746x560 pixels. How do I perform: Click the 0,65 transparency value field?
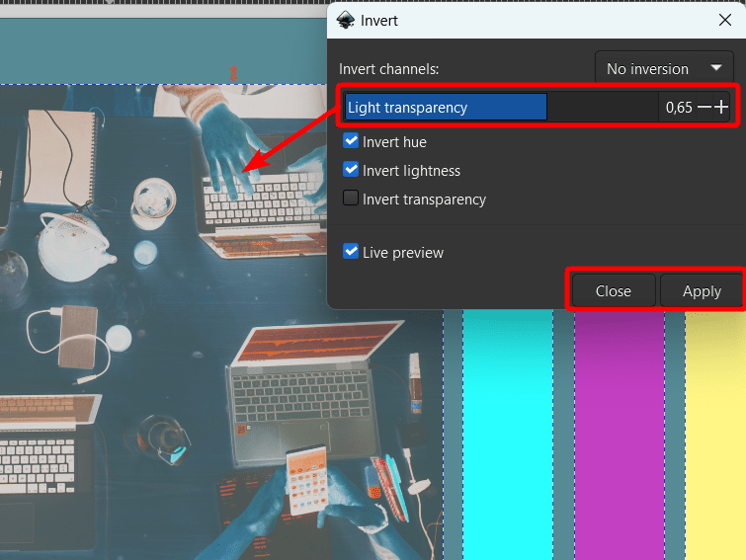679,108
